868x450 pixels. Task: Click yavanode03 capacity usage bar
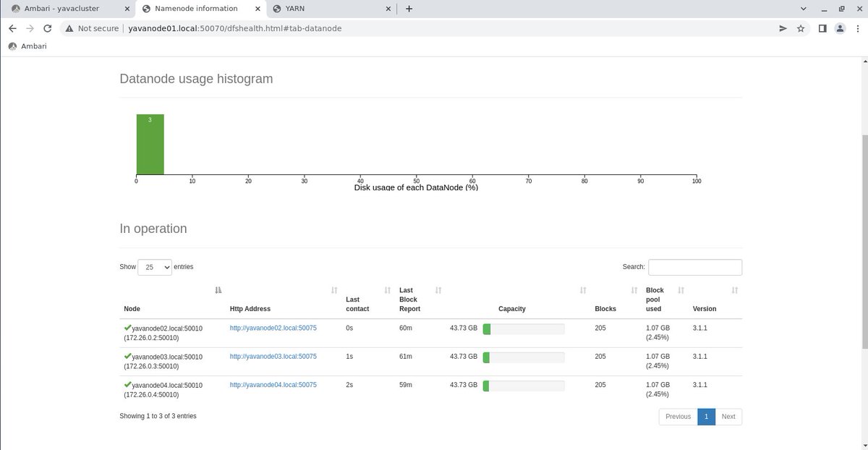point(524,357)
